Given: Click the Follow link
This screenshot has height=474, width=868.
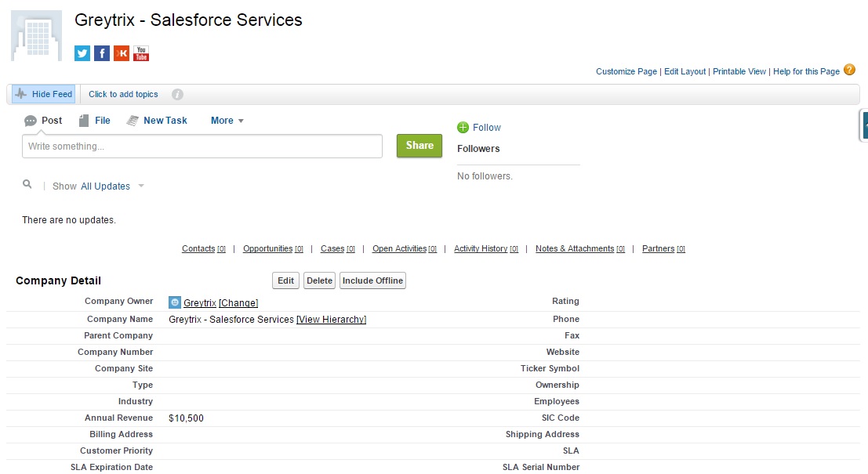Looking at the screenshot, I should click(x=487, y=128).
